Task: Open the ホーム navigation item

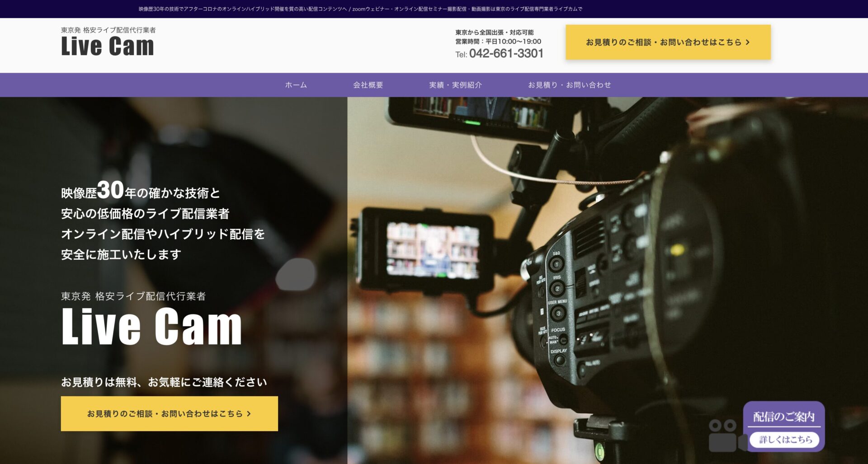Action: (x=296, y=85)
